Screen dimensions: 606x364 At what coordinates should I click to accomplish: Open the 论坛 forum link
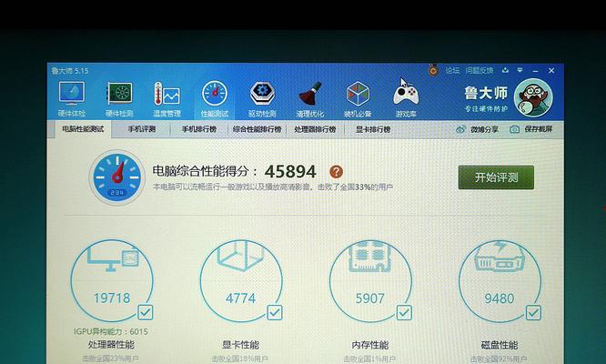(452, 70)
